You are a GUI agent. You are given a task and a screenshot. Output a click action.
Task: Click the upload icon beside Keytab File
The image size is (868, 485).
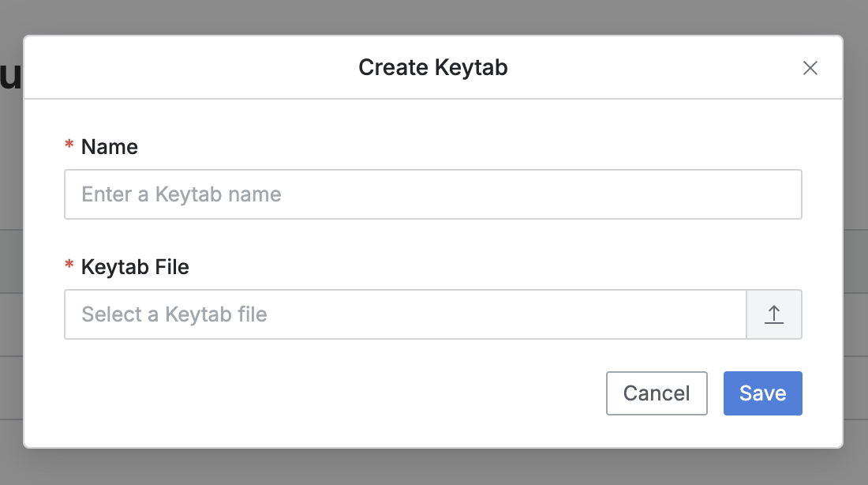tap(774, 314)
